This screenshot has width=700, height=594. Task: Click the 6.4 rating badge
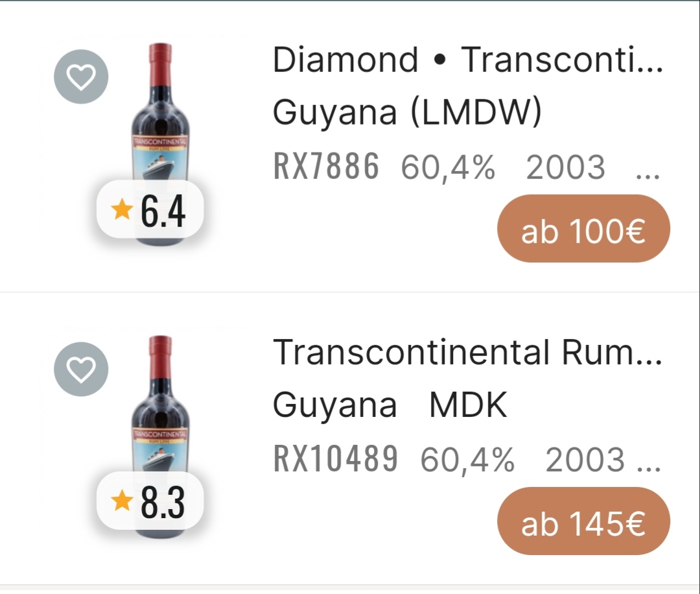point(150,211)
